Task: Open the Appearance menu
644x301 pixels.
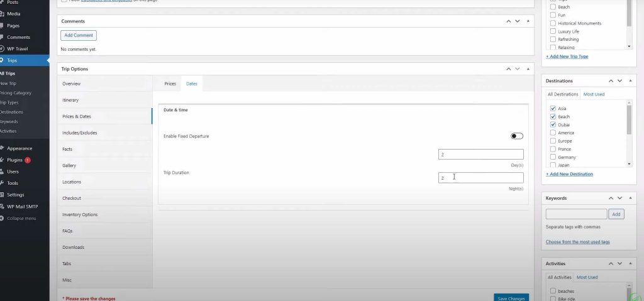Action: point(19,148)
